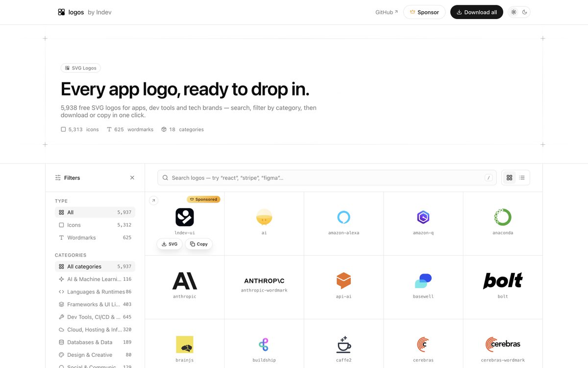The width and height of the screenshot is (588, 368).
Task: Select the buildship logo
Action: point(264,345)
